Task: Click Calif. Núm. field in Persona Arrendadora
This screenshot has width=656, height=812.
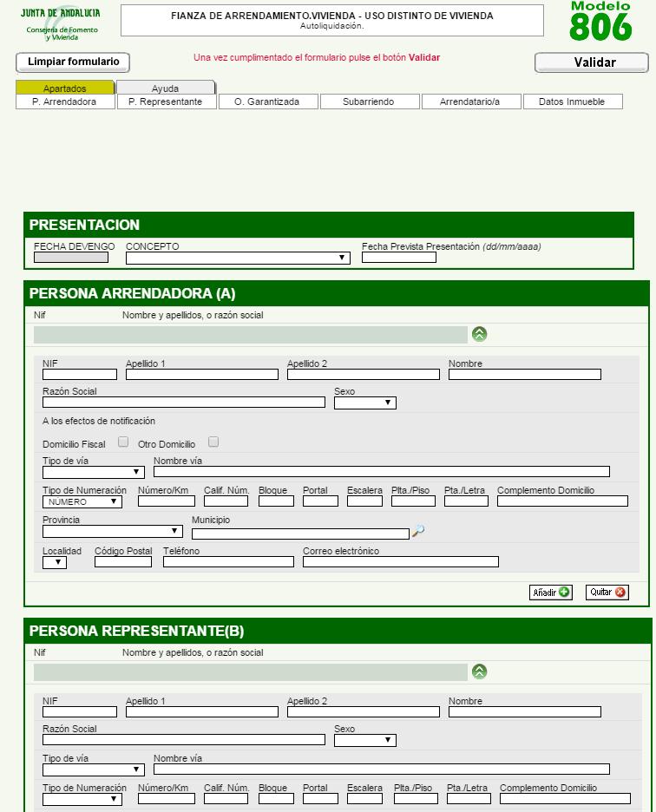Action: pyautogui.click(x=226, y=501)
